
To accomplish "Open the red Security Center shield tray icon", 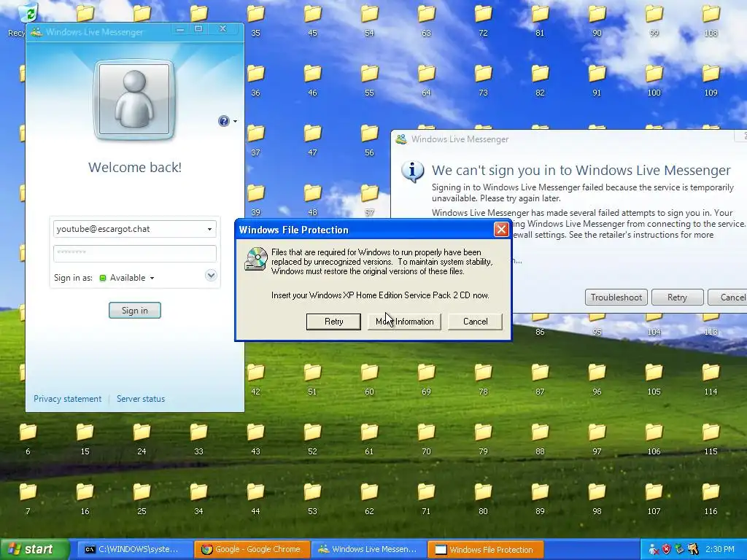I will point(666,550).
